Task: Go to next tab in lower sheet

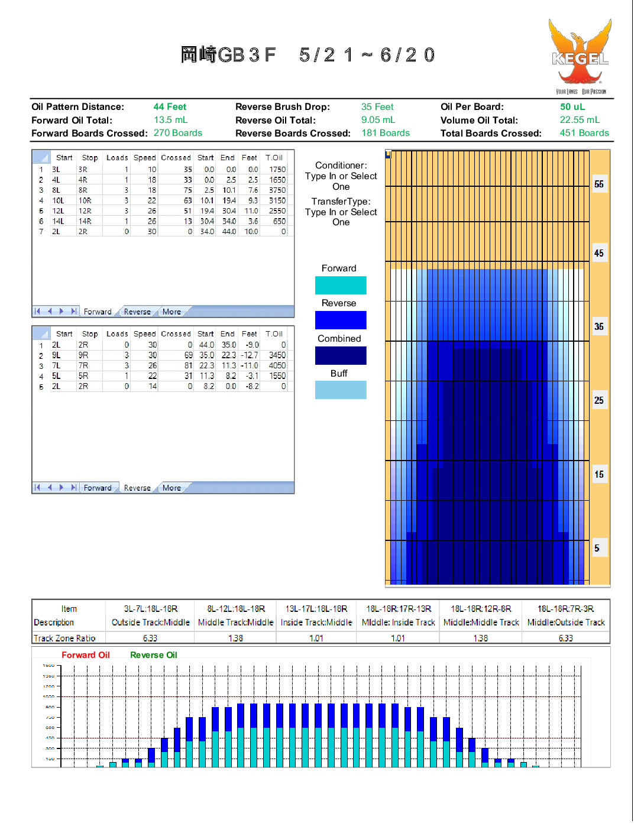Action: pyautogui.click(x=62, y=487)
